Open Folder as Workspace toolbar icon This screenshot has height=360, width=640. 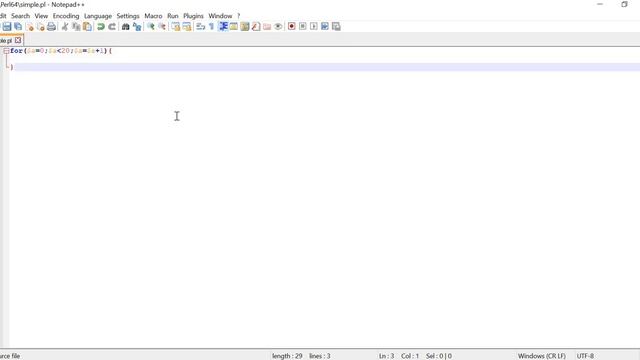tap(267, 27)
